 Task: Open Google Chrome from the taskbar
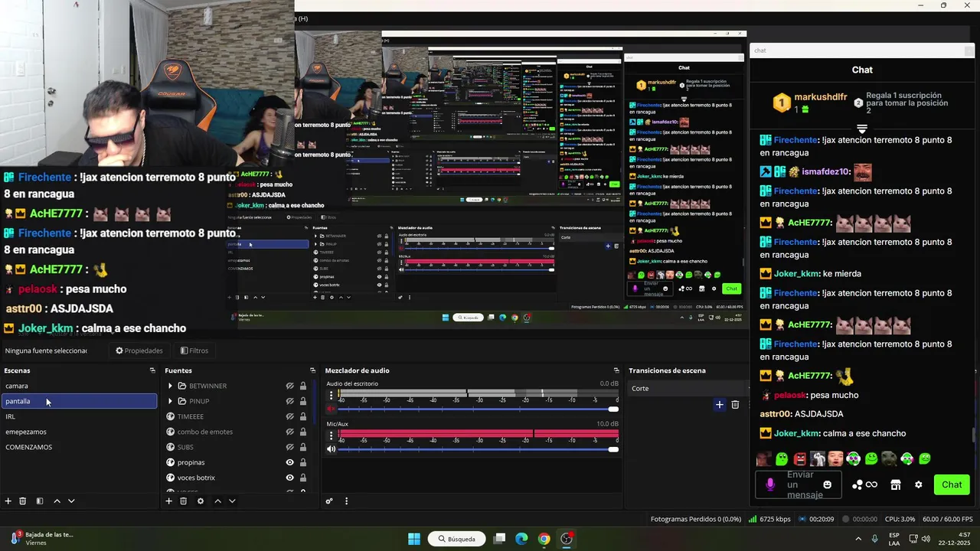point(544,539)
